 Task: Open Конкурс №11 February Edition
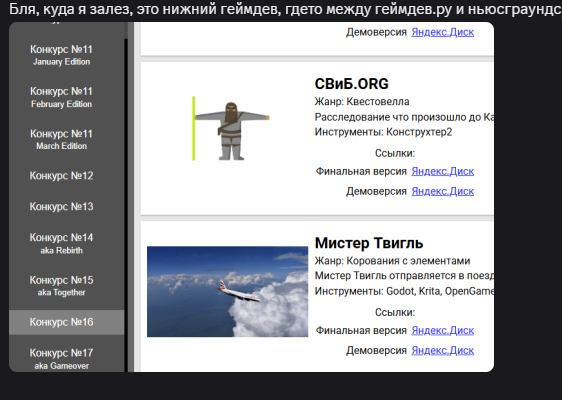[x=61, y=97]
